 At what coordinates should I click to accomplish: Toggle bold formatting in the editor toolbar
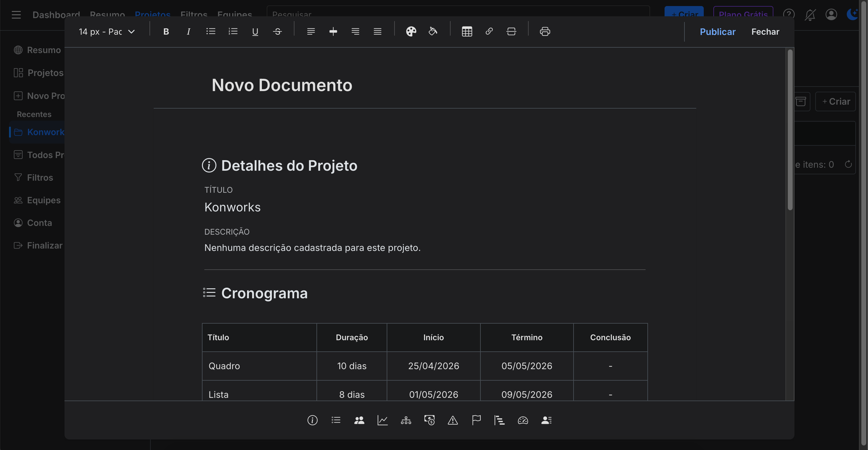[166, 32]
